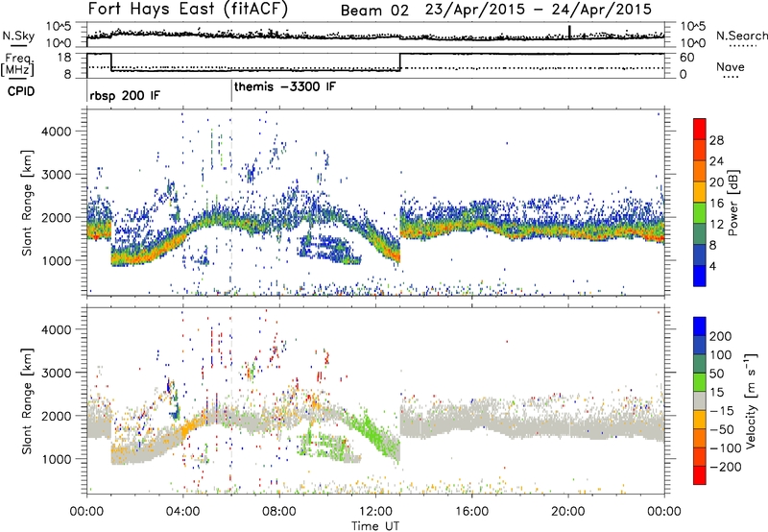Screen dimensions: 768x532
Task: Select the orange 20–24 dB power color segment
Action: [x=700, y=171]
